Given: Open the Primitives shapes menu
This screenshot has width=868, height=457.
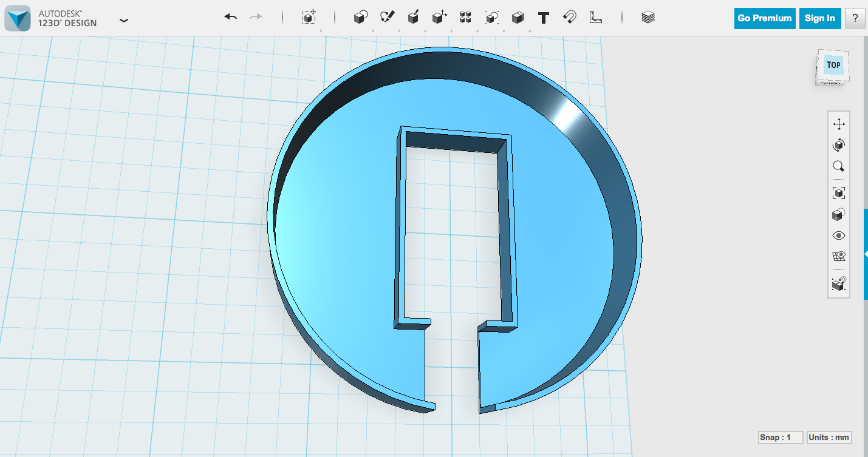Looking at the screenshot, I should pos(361,18).
